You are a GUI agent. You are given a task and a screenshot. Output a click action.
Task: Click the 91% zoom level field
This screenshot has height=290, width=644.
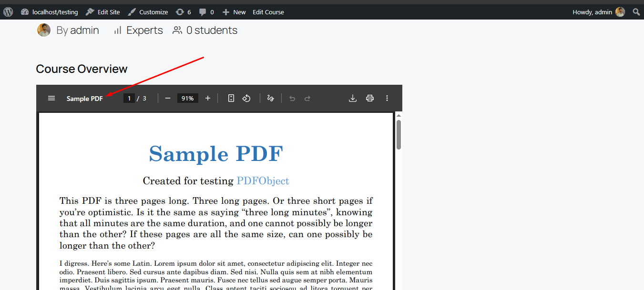tap(187, 98)
